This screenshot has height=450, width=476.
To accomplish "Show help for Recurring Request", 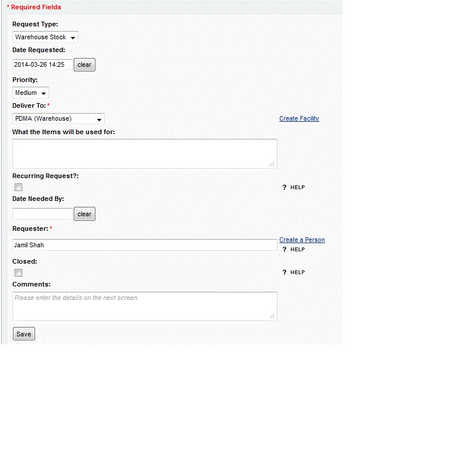I will pos(294,187).
